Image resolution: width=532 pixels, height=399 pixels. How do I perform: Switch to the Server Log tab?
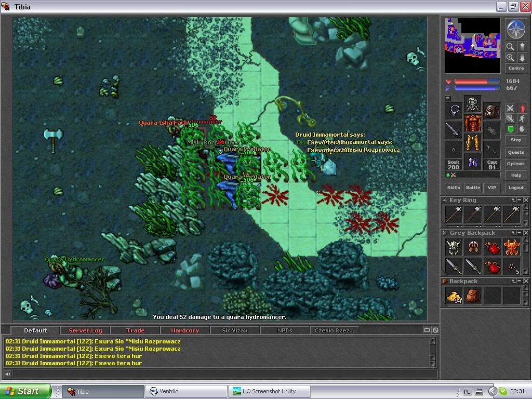(85, 330)
